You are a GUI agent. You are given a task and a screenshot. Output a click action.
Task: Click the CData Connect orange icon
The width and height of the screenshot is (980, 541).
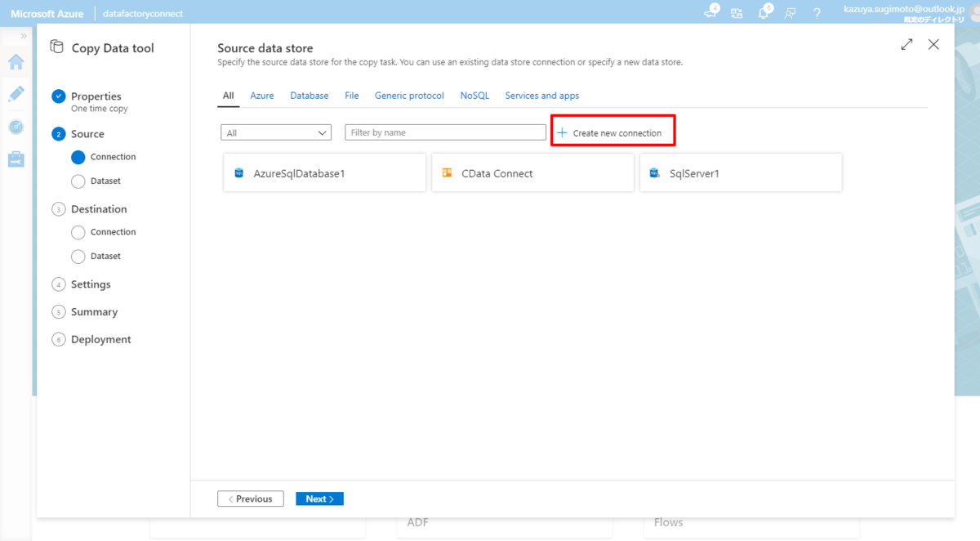pyautogui.click(x=447, y=173)
